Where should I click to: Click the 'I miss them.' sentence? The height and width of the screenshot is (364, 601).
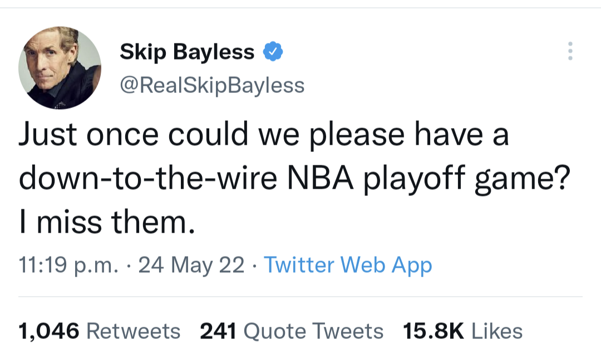(107, 222)
